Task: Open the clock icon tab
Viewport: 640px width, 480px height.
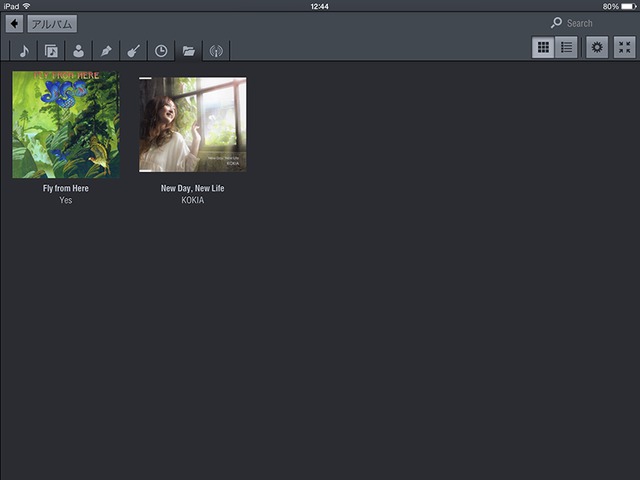Action: tap(161, 51)
